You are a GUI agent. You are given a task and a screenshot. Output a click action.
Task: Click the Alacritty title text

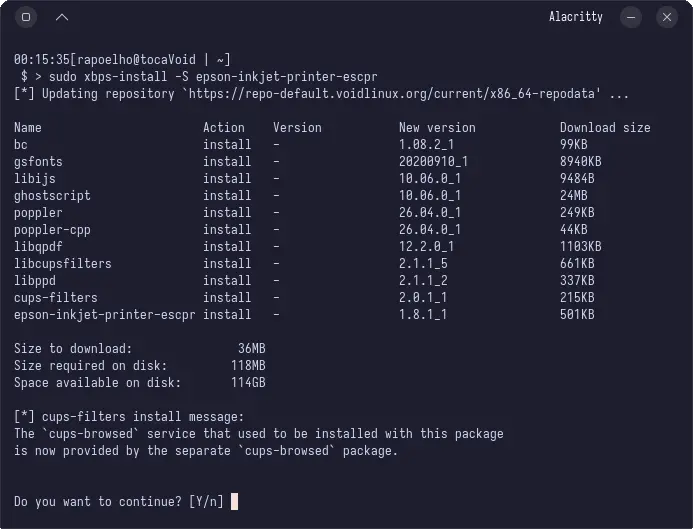click(x=575, y=17)
